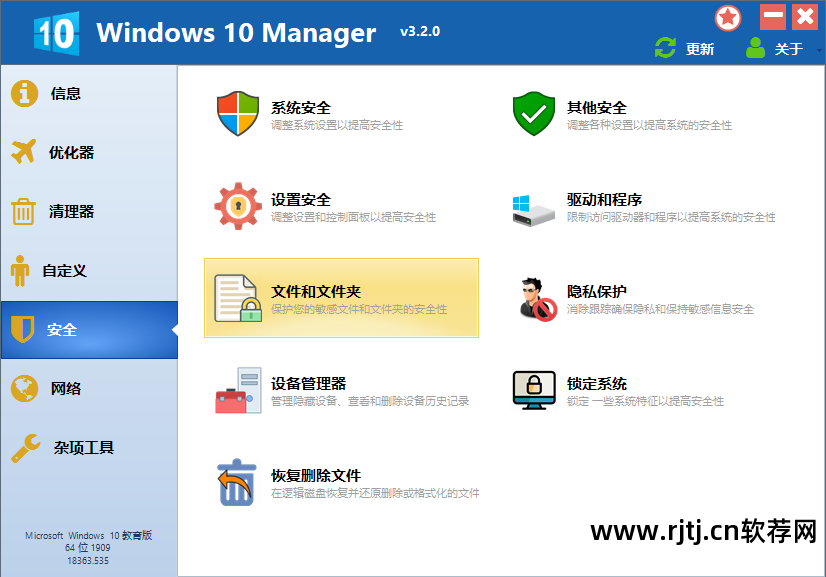Click the 设置安全 title link

[x=301, y=200]
